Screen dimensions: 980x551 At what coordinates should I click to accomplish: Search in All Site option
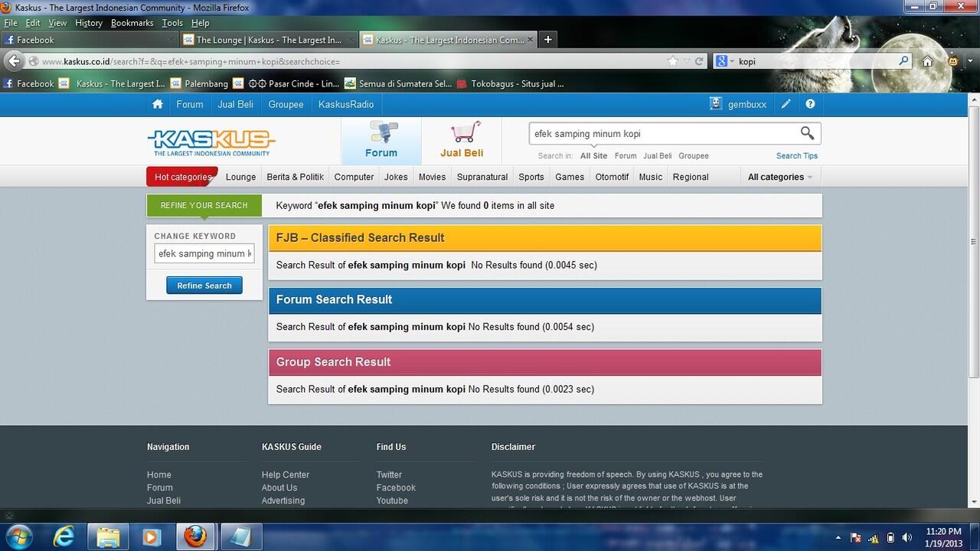tap(593, 155)
